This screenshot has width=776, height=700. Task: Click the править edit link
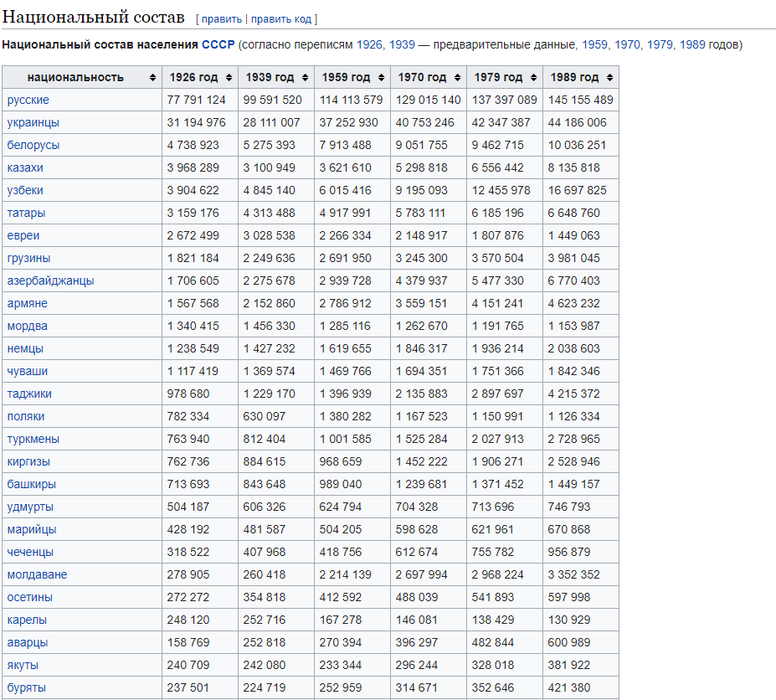[221, 19]
